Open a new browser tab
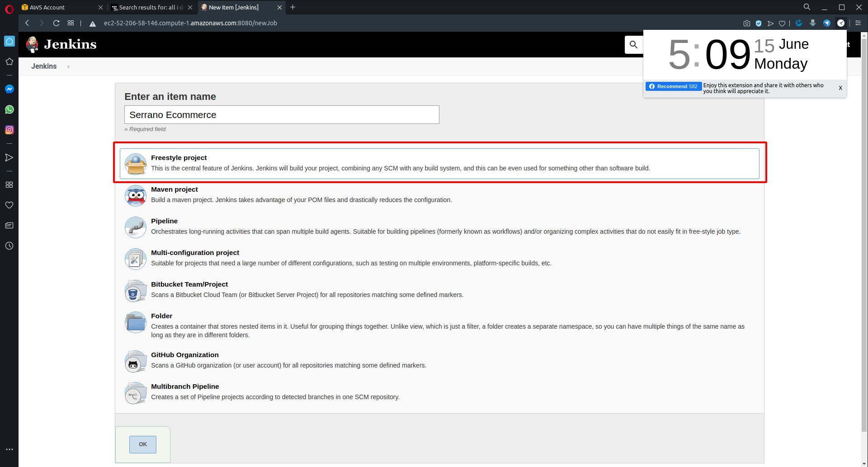868x467 pixels. 292,7
